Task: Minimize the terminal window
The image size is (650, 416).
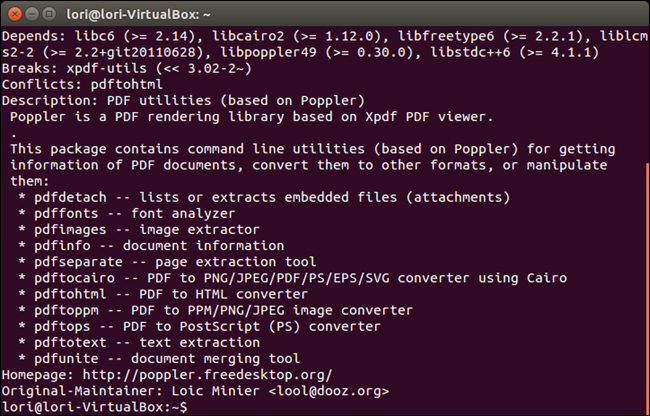Action: 32,14
